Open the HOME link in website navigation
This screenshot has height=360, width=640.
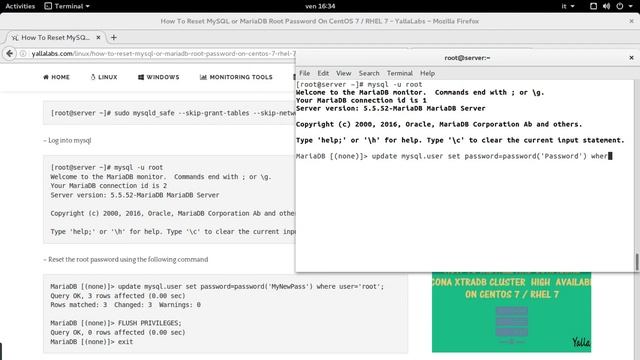coord(56,77)
